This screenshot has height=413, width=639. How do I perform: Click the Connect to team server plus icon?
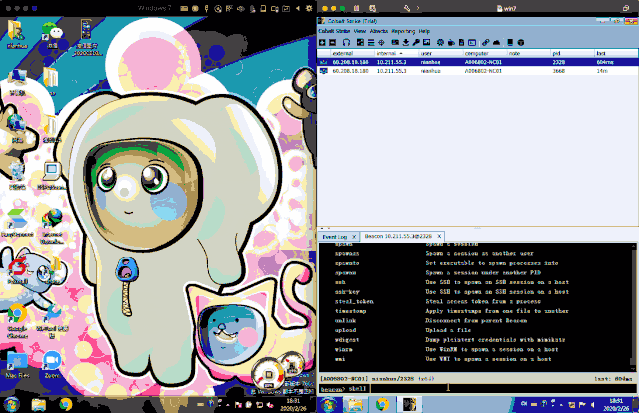[322, 42]
